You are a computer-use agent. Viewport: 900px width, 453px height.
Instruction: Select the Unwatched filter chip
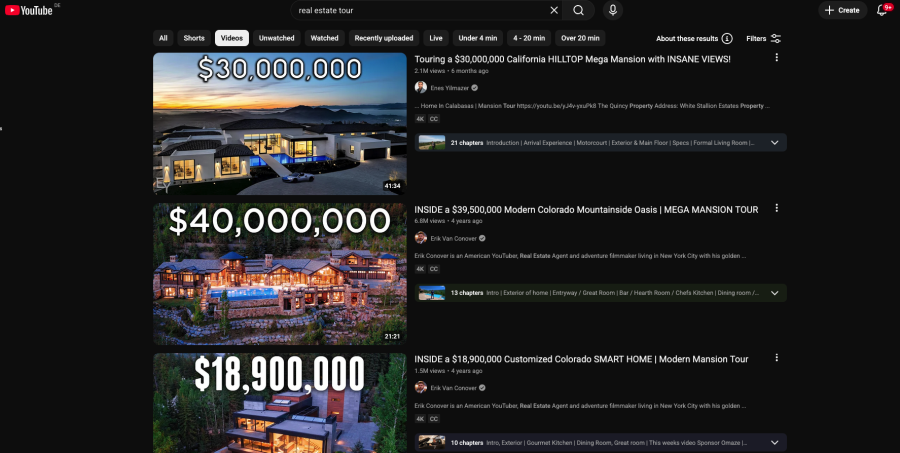click(x=277, y=38)
